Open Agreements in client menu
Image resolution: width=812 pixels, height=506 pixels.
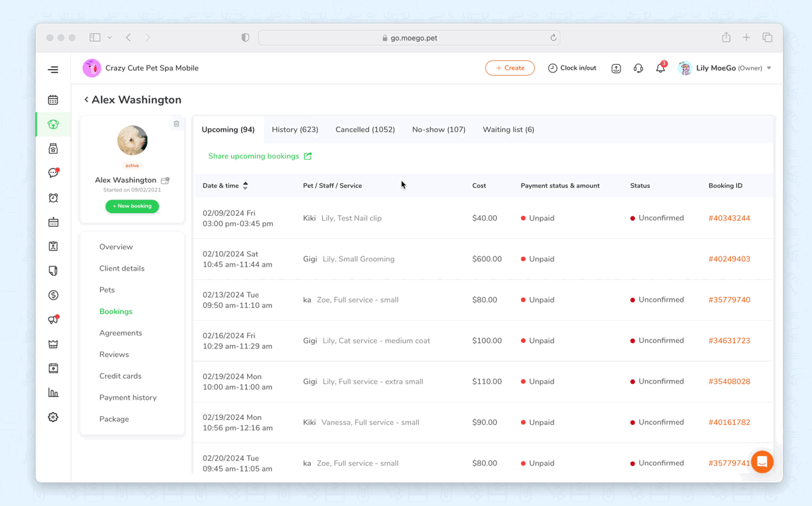[x=120, y=333]
